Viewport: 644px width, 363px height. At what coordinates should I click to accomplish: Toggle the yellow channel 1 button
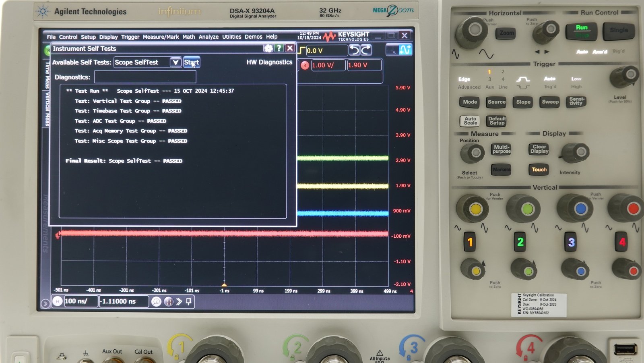coord(470,242)
